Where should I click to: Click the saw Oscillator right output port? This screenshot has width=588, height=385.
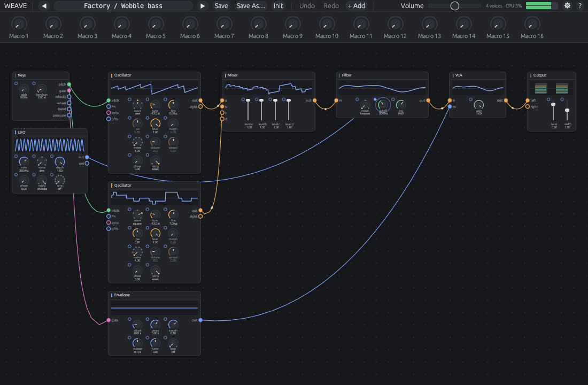coord(200,106)
